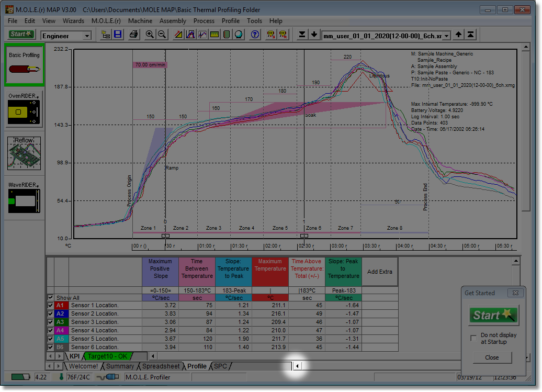The height and width of the screenshot is (392, 542).
Task: Jump to last data run arrow icon
Action: [x=302, y=35]
